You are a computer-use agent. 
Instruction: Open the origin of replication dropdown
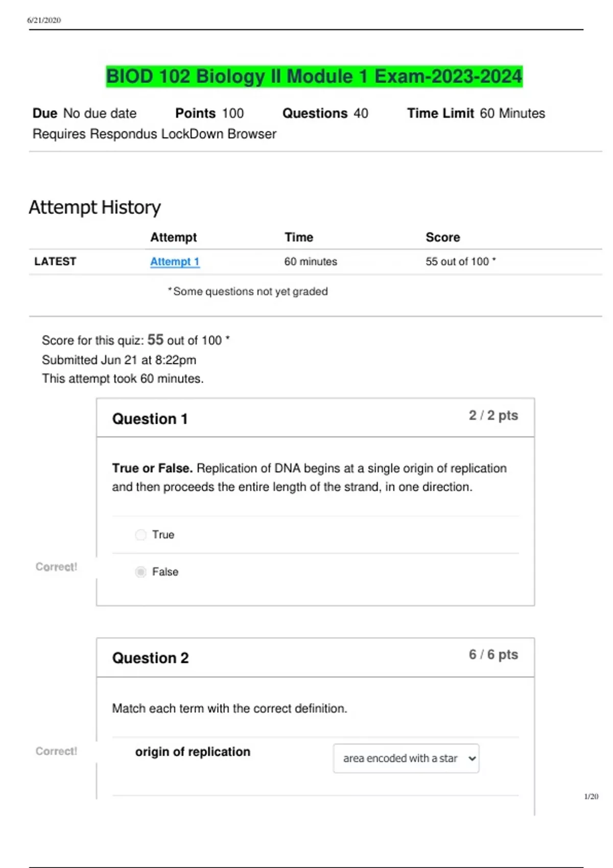[x=406, y=758]
